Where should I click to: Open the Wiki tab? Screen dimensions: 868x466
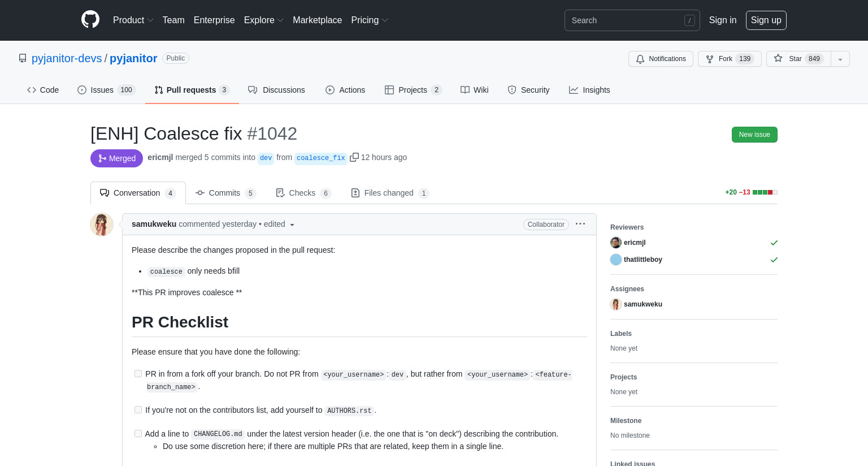pyautogui.click(x=475, y=90)
